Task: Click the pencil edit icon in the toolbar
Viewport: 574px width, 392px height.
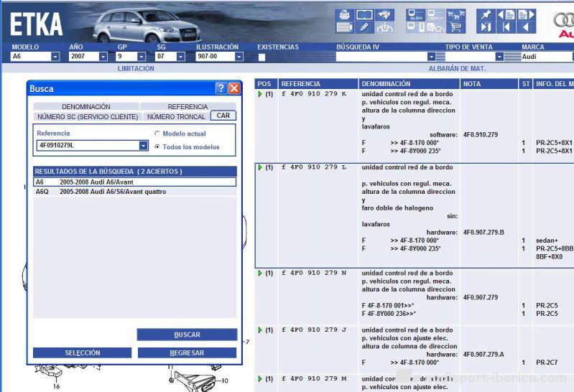Action: 364,28
